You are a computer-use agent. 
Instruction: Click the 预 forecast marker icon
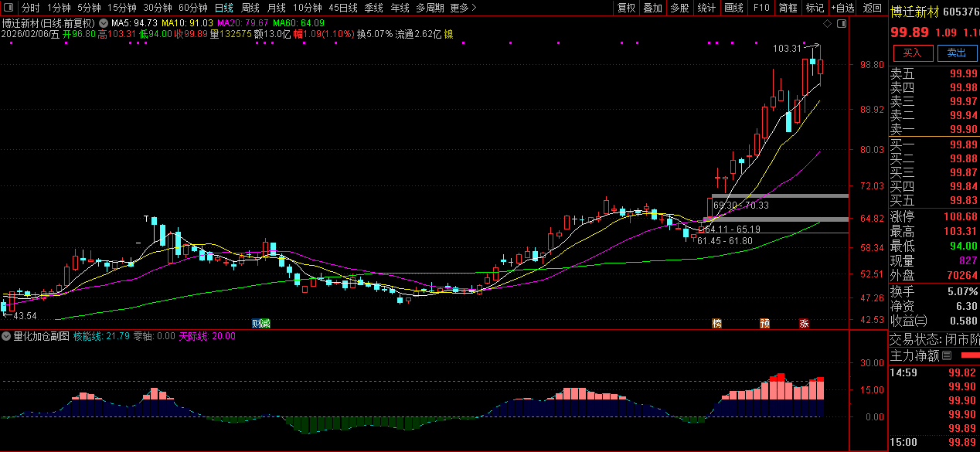pos(764,323)
